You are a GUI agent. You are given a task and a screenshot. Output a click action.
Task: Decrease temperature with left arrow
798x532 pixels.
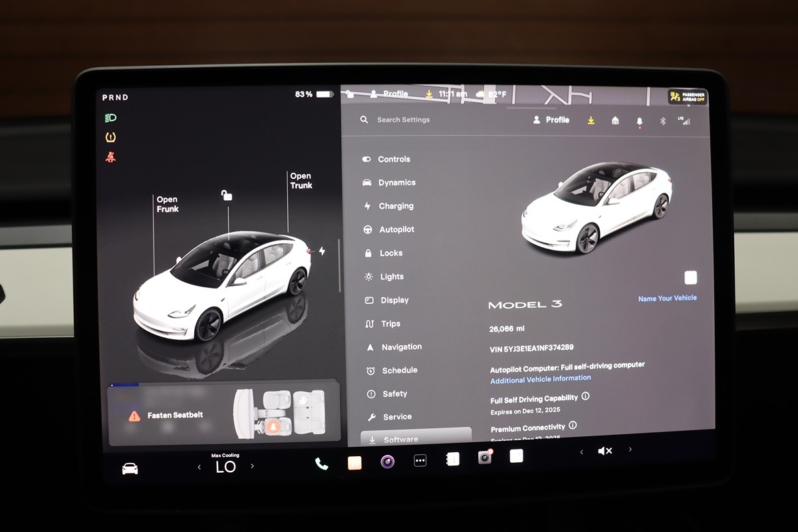point(199,467)
